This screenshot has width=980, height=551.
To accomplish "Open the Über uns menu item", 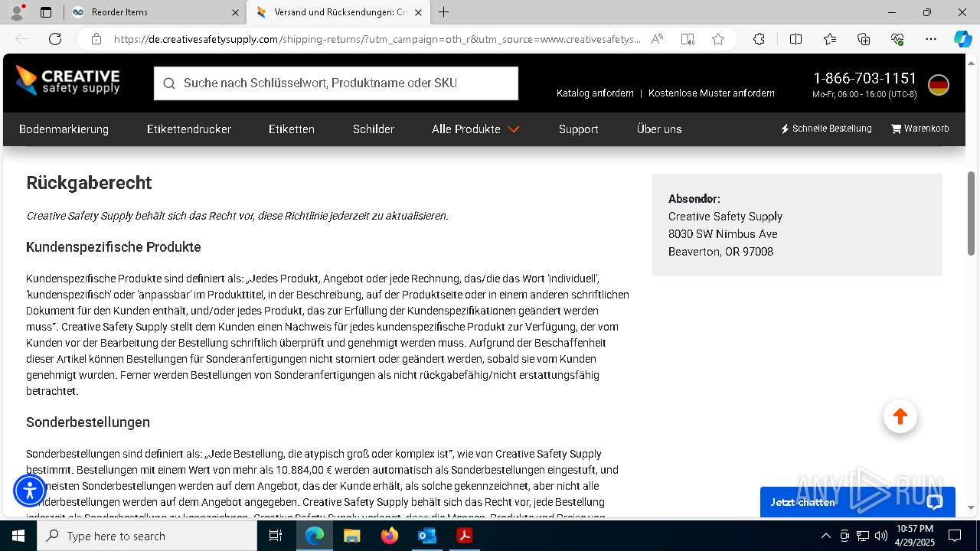I will point(659,129).
